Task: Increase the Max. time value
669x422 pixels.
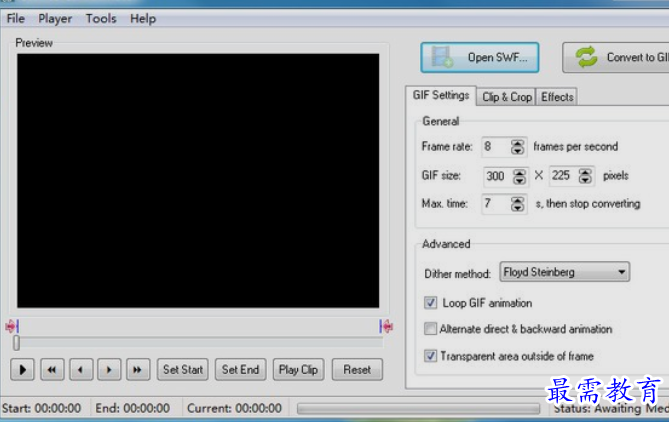Action: pyautogui.click(x=518, y=200)
